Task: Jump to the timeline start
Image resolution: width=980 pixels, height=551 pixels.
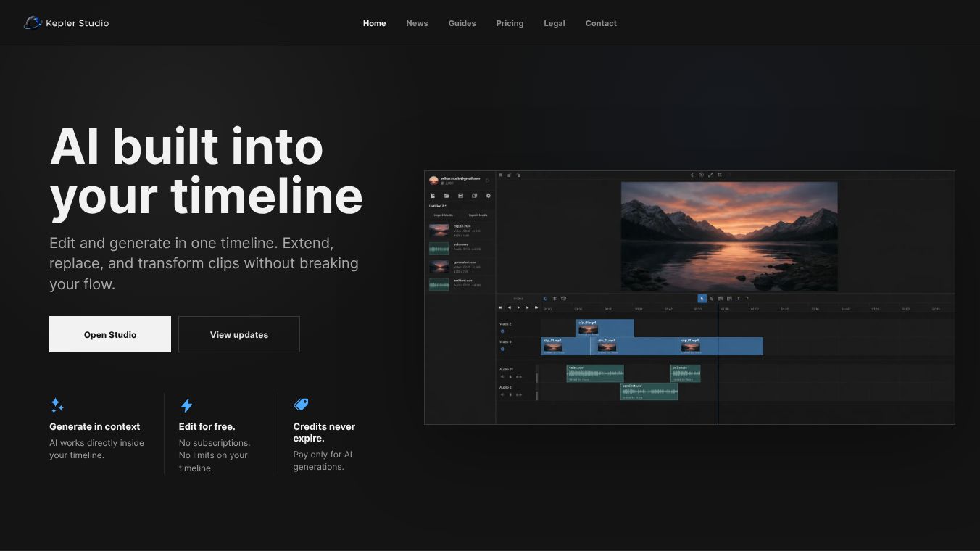Action: [500, 307]
